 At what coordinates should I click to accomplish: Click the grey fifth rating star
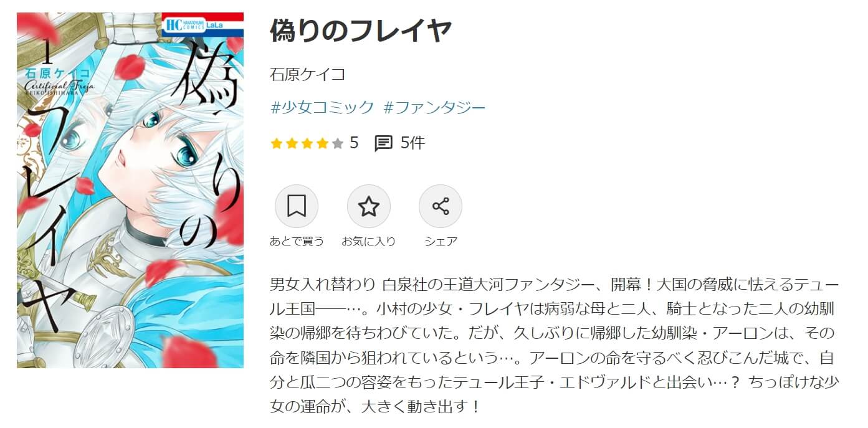337,144
